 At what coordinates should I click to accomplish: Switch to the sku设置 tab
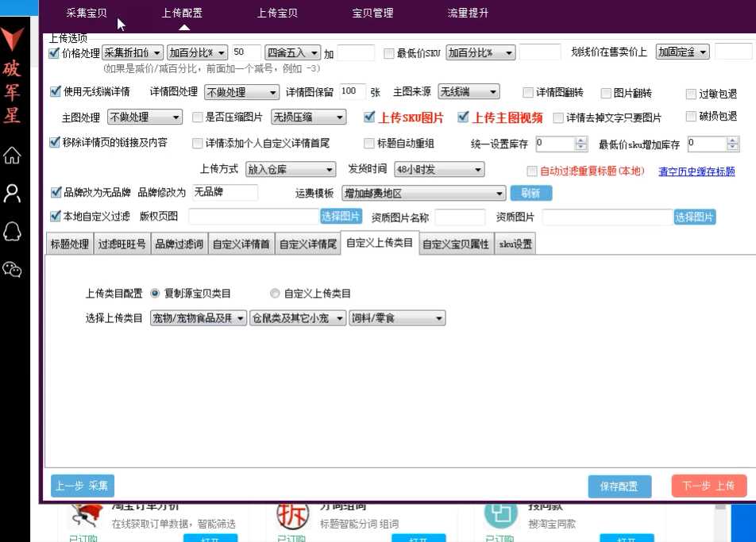pyautogui.click(x=515, y=244)
